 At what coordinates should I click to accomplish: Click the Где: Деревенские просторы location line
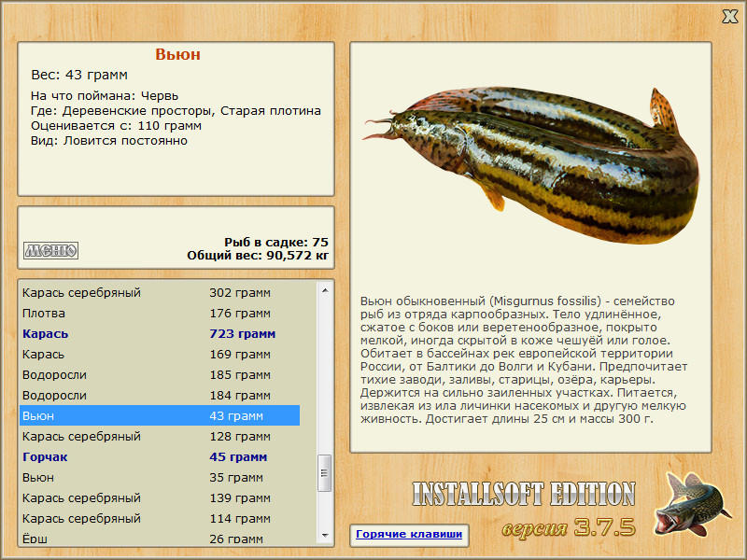[x=176, y=111]
